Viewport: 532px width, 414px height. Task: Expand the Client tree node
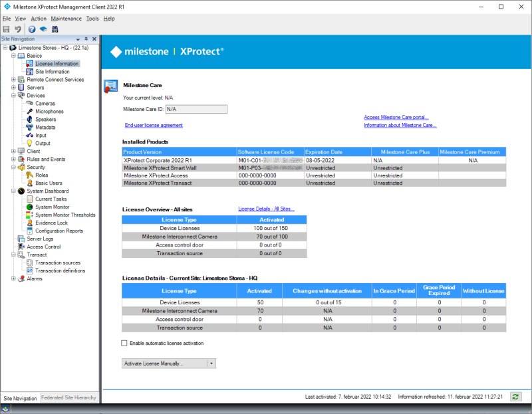tap(13, 152)
